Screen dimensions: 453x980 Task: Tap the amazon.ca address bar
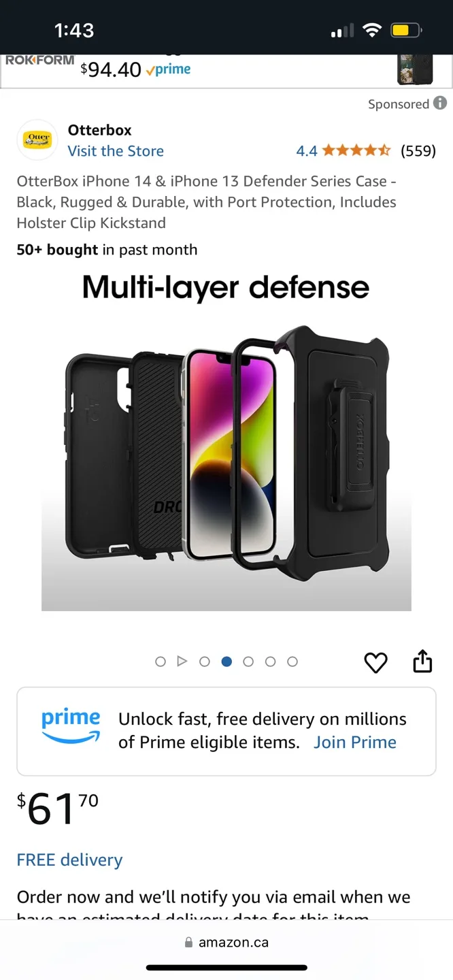point(227,943)
